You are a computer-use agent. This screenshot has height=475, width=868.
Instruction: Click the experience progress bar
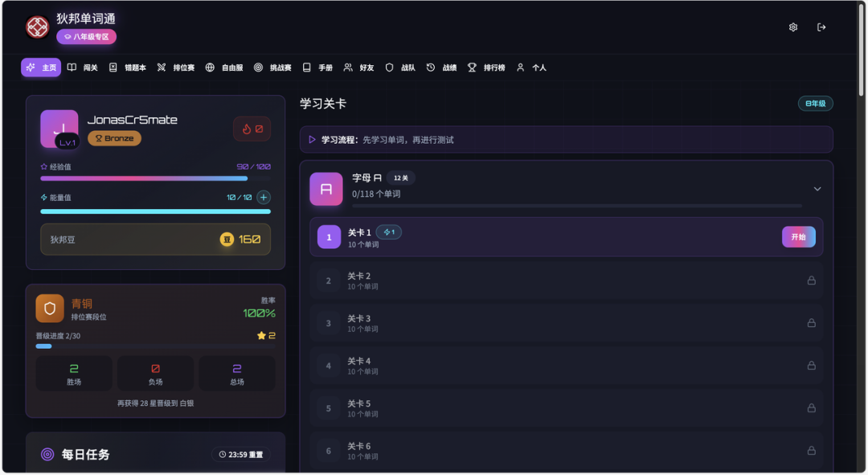156,178
